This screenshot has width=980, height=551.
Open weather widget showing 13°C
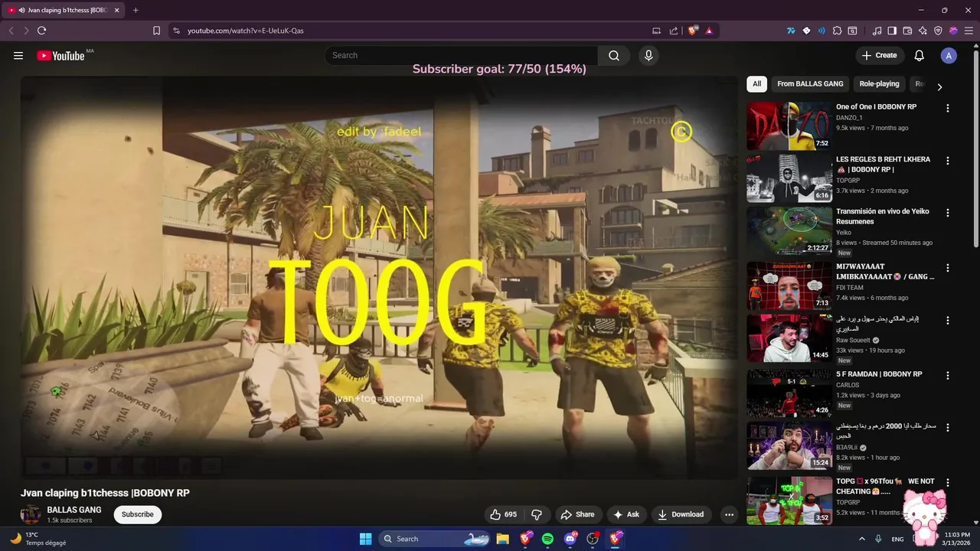tap(38, 539)
